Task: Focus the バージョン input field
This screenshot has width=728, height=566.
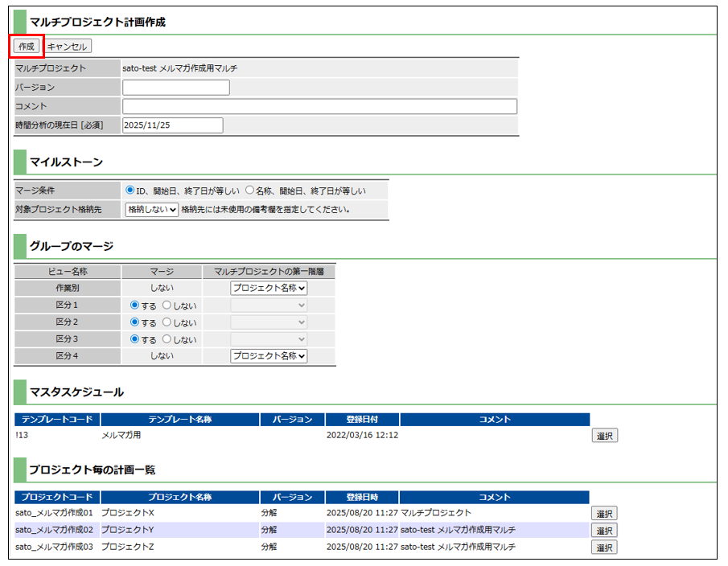Action: click(175, 88)
